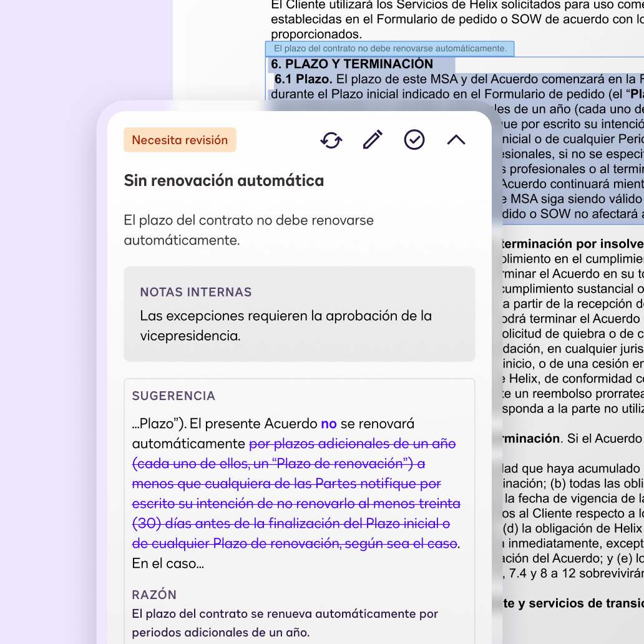The width and height of the screenshot is (644, 644).
Task: Click the struck-through 'por plazos adicionales' text
Action: tap(352, 444)
